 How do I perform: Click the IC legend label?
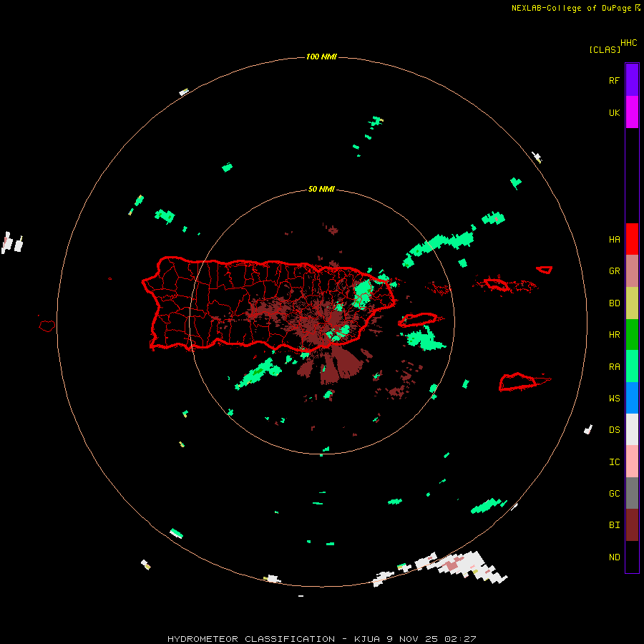pos(614,462)
